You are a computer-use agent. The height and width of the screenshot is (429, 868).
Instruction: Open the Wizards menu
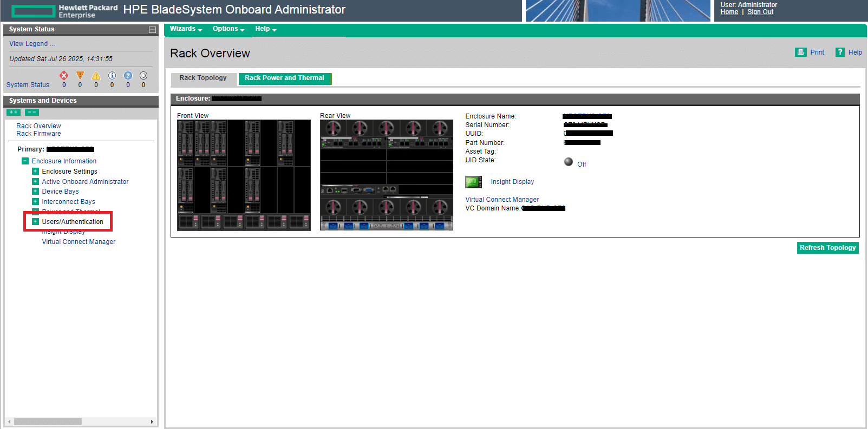click(186, 29)
